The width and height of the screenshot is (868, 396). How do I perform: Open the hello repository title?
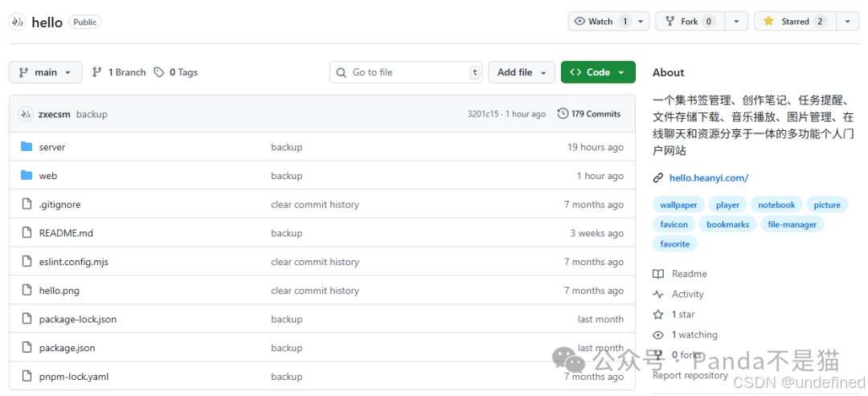[47, 22]
